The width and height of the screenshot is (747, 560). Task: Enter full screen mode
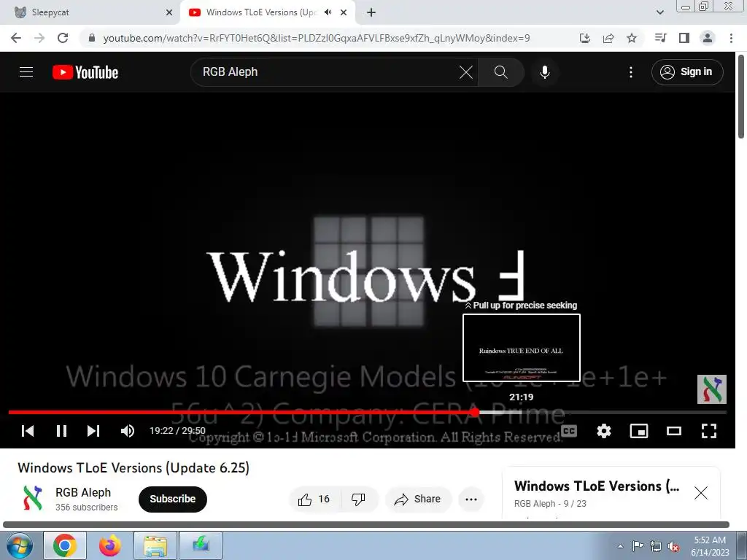click(709, 431)
